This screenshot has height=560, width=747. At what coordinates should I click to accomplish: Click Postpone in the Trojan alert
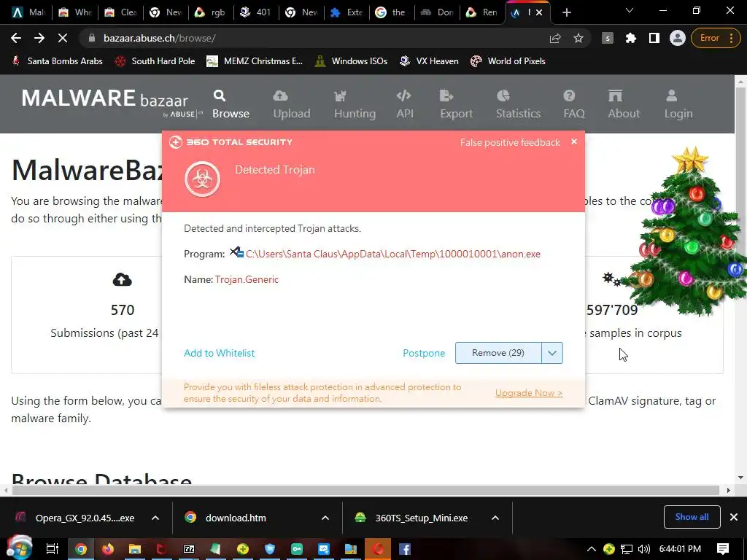[x=424, y=353]
